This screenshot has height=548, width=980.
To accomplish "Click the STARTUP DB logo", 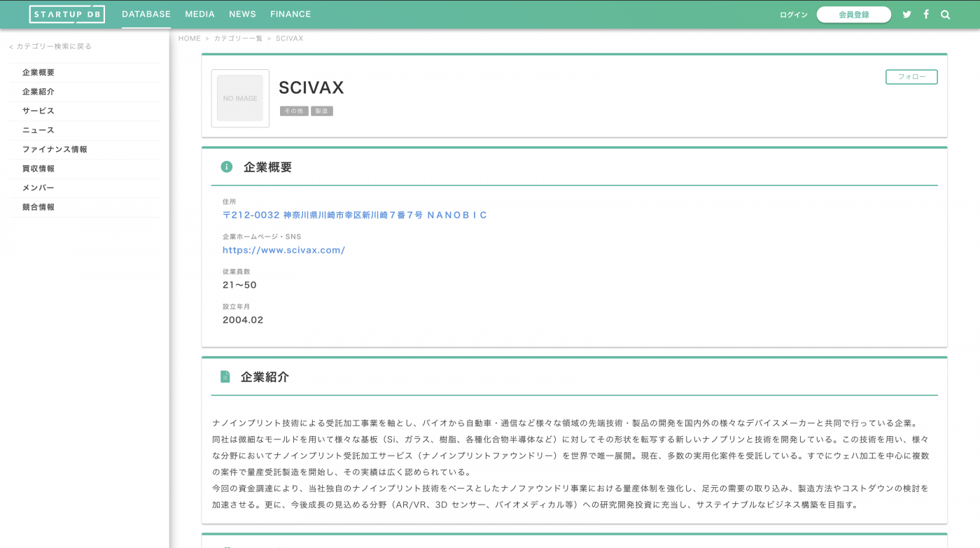I will pyautogui.click(x=67, y=14).
